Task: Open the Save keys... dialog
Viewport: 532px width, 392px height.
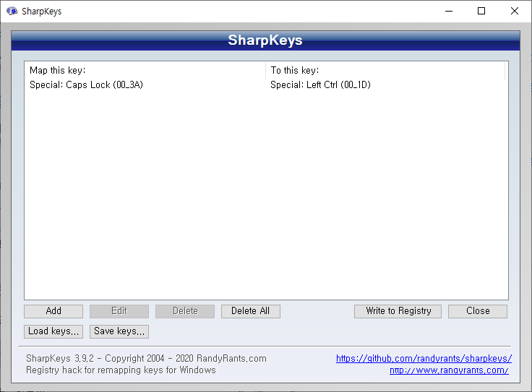Action: point(119,331)
